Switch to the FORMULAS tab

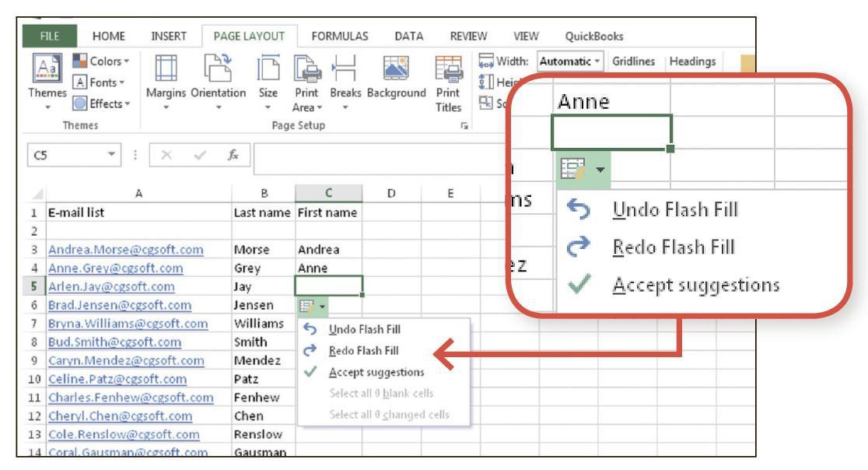(x=334, y=34)
